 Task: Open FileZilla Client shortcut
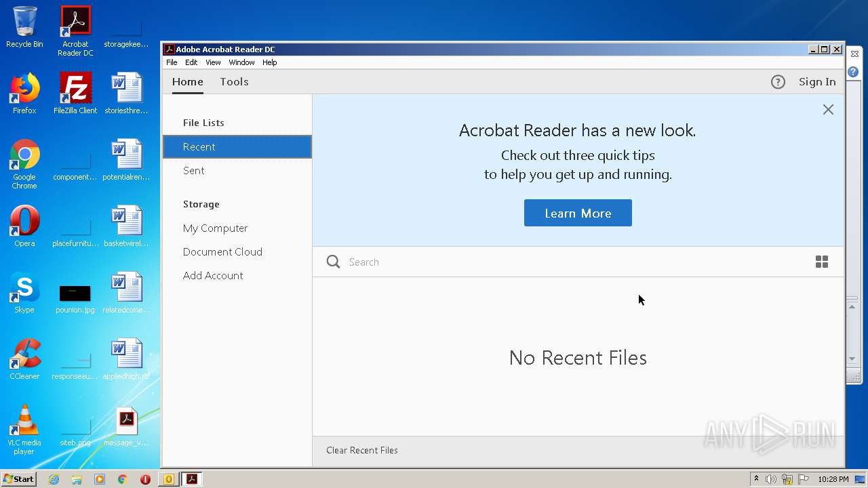tap(75, 94)
